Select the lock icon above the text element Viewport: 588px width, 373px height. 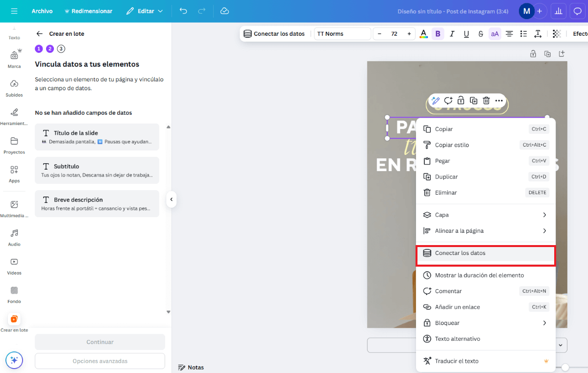tap(461, 100)
